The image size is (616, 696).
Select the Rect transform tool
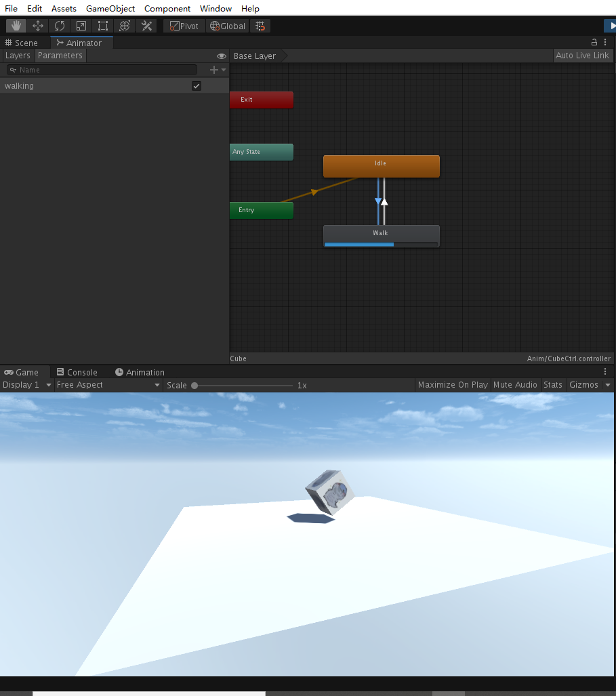[103, 26]
